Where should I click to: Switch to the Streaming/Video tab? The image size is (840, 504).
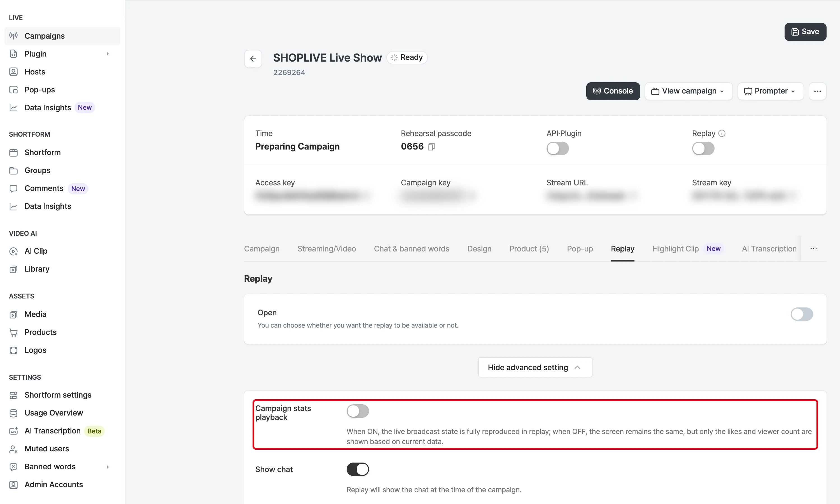click(327, 249)
